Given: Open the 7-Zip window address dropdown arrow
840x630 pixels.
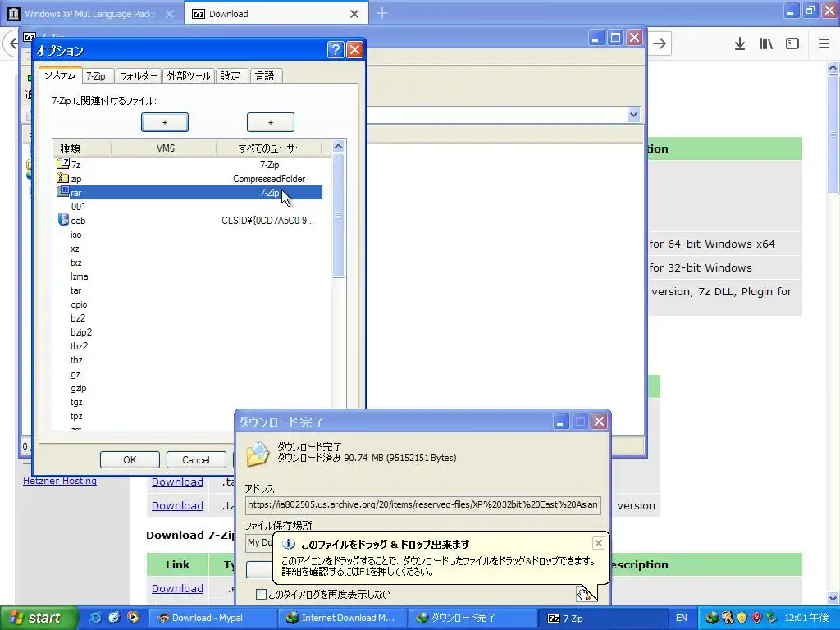Looking at the screenshot, I should [633, 114].
